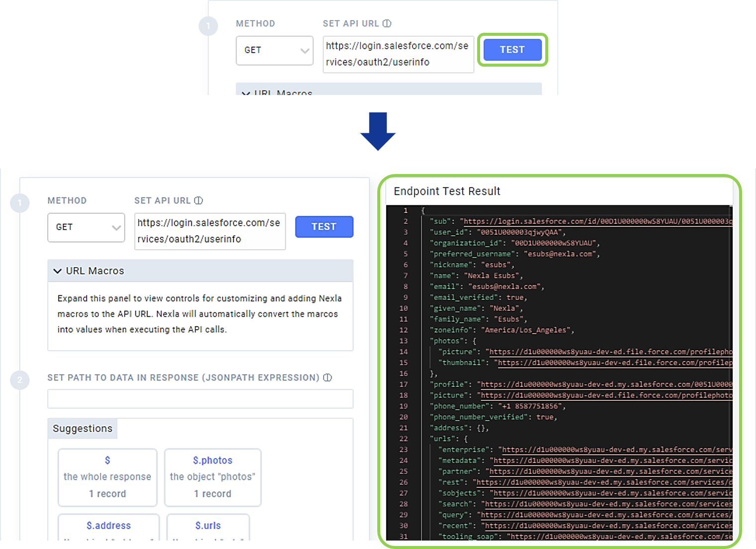Click the "sobjects" URL link on line 27

tap(613, 493)
